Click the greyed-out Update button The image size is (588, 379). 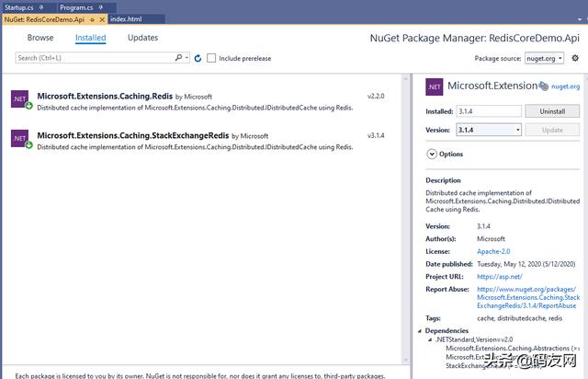point(552,130)
